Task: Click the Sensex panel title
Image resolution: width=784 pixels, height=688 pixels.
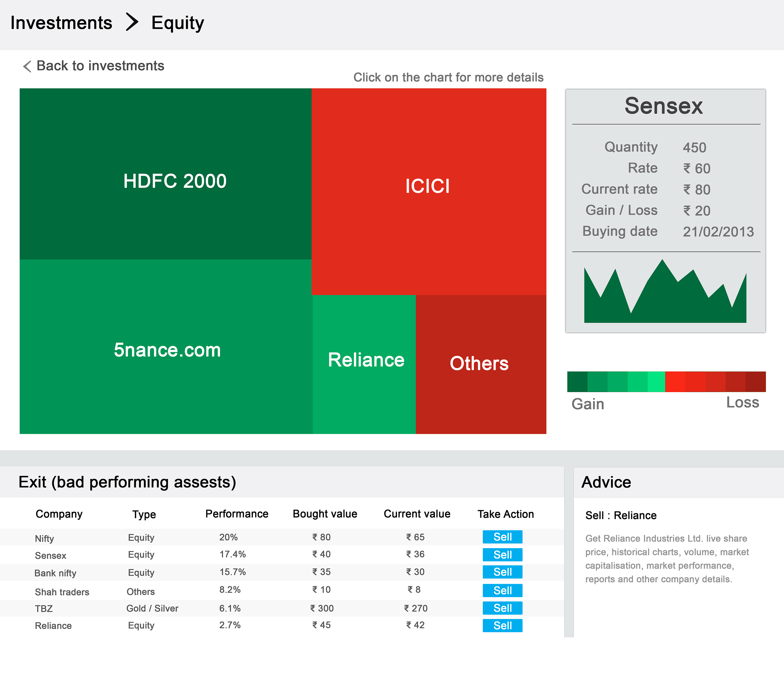Action: point(664,106)
